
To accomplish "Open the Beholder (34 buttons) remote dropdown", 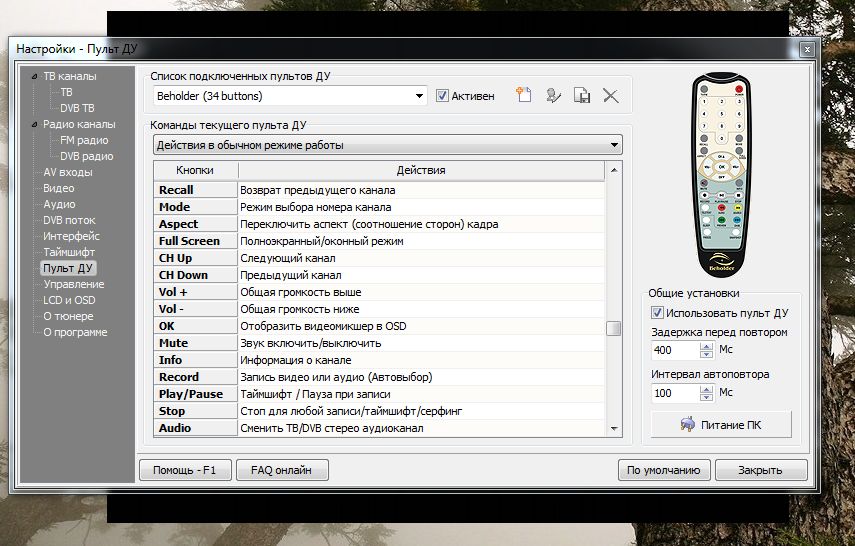I will (x=420, y=96).
